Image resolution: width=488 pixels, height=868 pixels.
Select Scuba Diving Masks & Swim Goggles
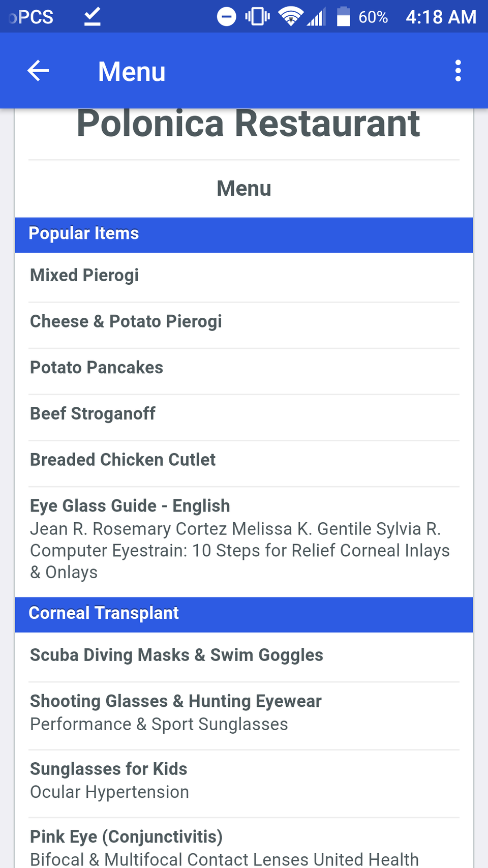click(176, 655)
